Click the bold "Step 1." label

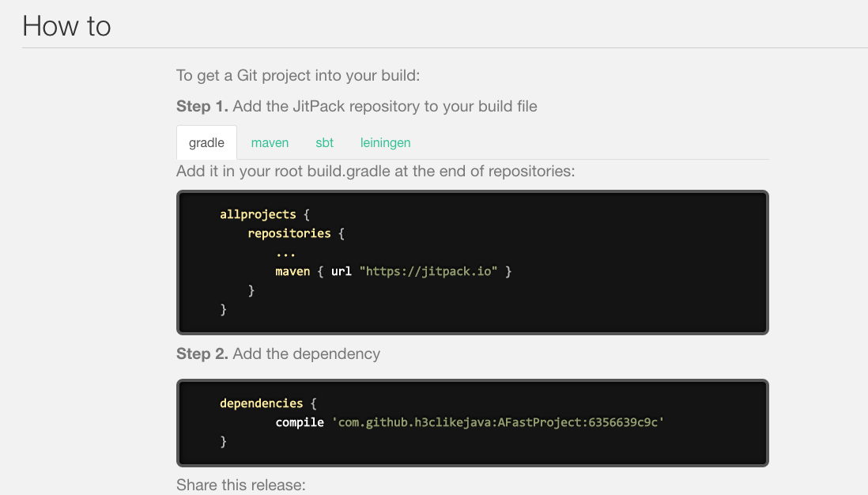[x=204, y=106]
